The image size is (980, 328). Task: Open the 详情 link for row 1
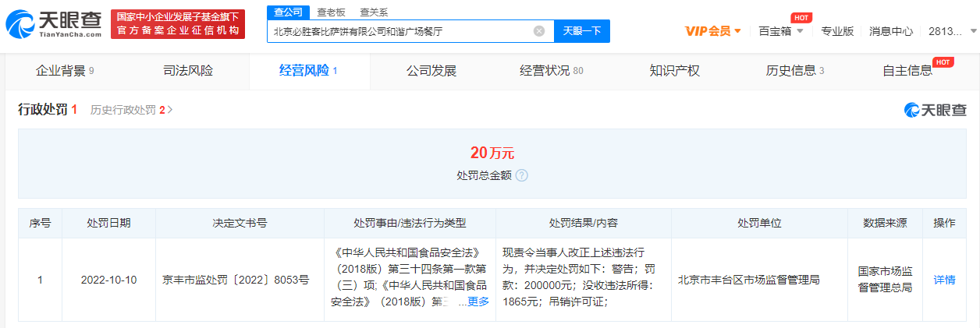point(944,280)
